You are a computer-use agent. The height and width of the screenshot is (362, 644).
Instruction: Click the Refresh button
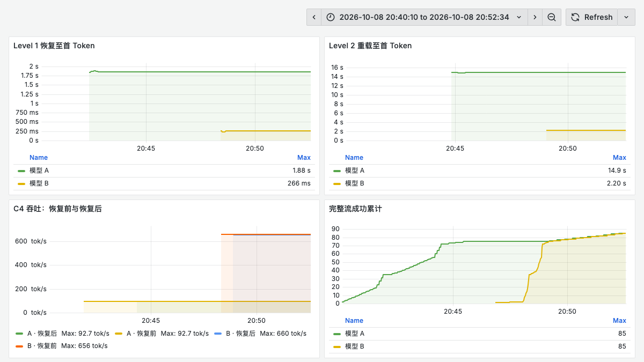(591, 17)
